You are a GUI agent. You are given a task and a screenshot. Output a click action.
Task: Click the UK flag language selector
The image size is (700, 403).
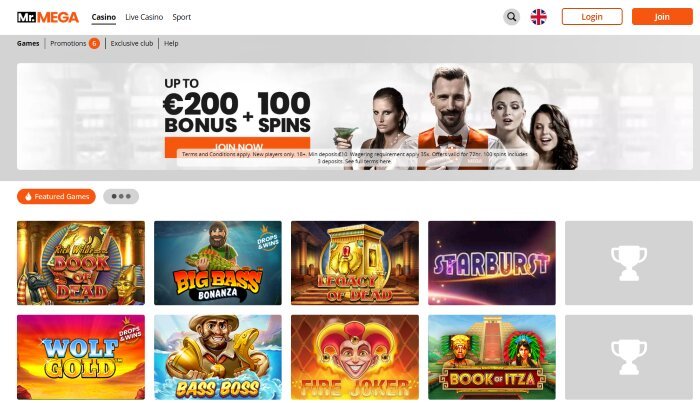[x=538, y=17]
